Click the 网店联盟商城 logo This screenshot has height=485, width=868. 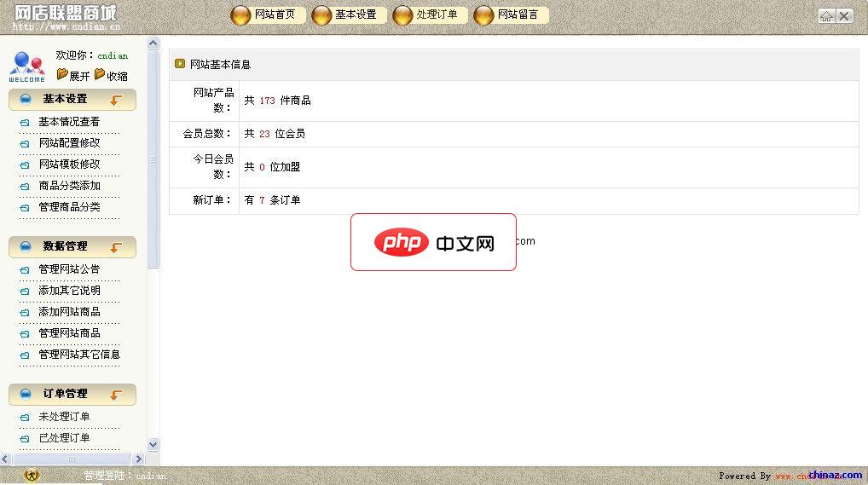(66, 17)
